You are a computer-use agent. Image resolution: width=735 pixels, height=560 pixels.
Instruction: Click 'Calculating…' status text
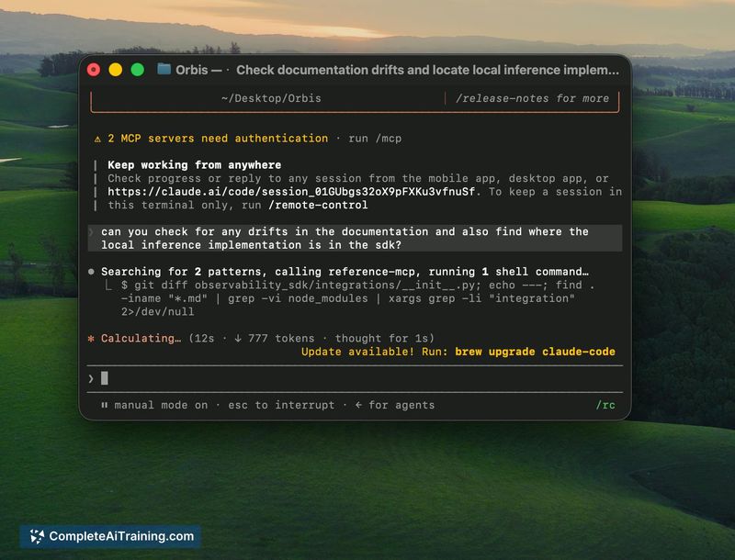click(x=141, y=338)
